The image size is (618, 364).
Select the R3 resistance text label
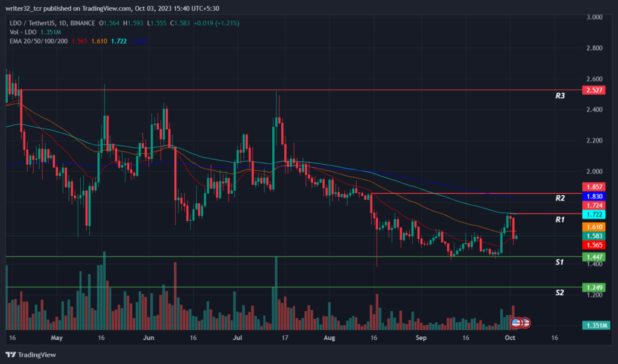click(x=560, y=96)
